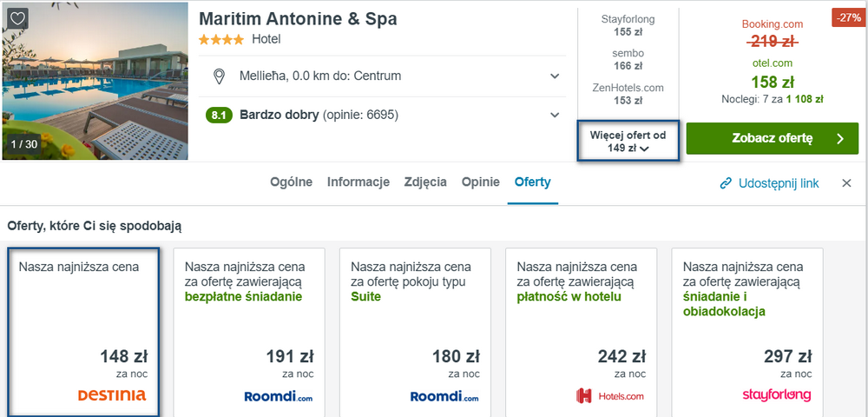Select the Suite offer card at 180 zł

point(415,332)
